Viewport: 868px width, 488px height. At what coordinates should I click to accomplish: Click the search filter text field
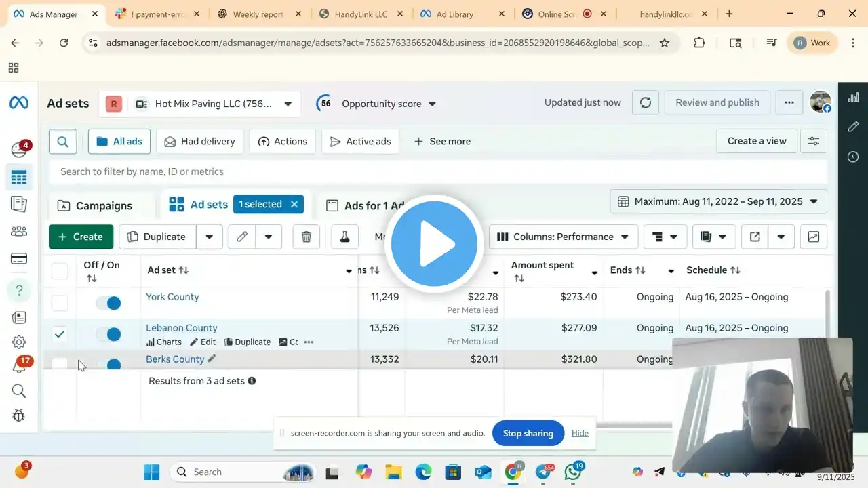point(437,171)
